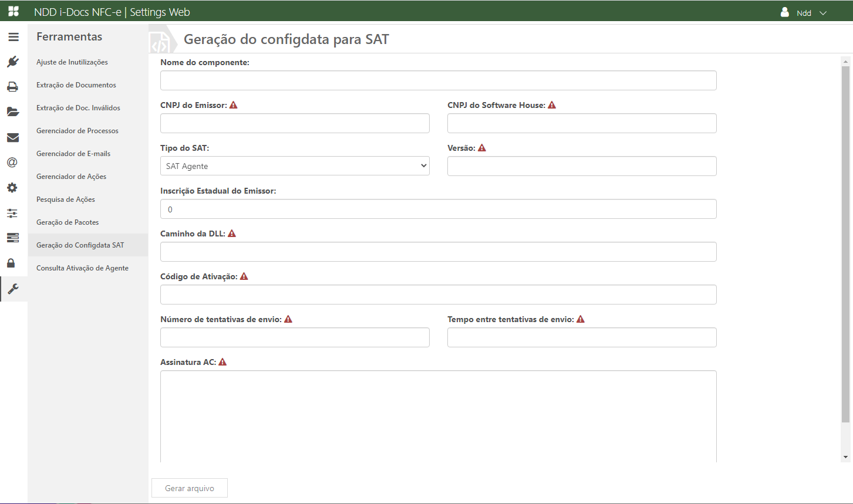This screenshot has width=853, height=504.
Task: Open the printer icon in sidebar
Action: [x=13, y=87]
